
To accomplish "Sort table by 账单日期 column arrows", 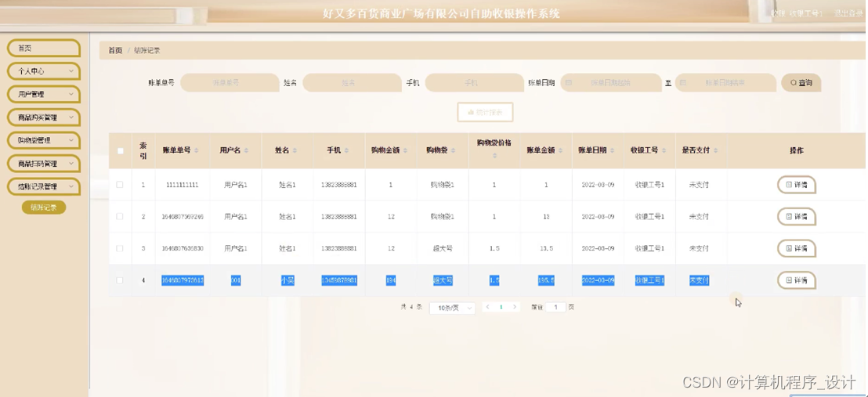I will coord(613,150).
